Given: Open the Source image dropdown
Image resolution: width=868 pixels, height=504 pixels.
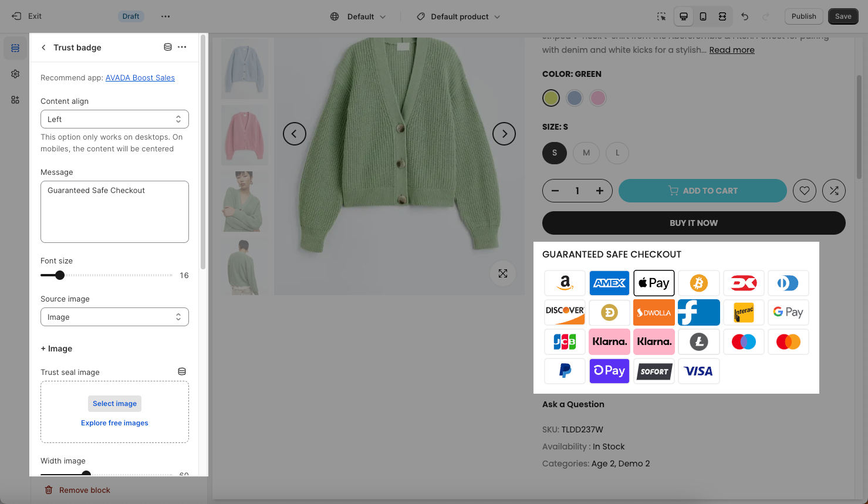Looking at the screenshot, I should 114,317.
